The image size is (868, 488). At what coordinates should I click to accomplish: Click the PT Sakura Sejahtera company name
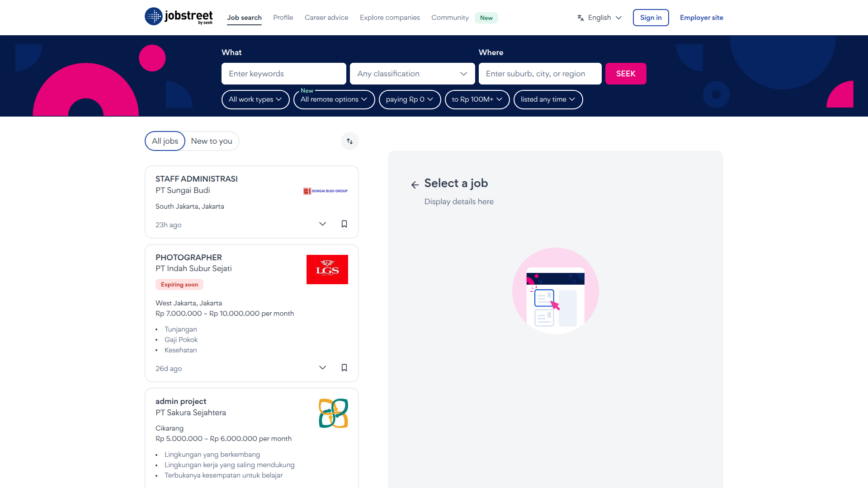[x=191, y=413]
